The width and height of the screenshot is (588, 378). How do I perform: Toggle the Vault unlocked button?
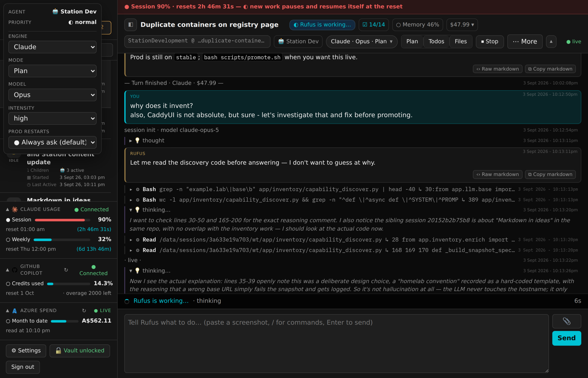[x=80, y=350]
